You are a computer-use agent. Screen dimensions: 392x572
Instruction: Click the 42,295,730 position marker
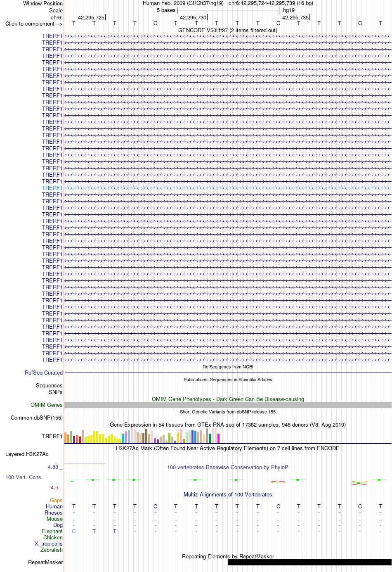193,17
